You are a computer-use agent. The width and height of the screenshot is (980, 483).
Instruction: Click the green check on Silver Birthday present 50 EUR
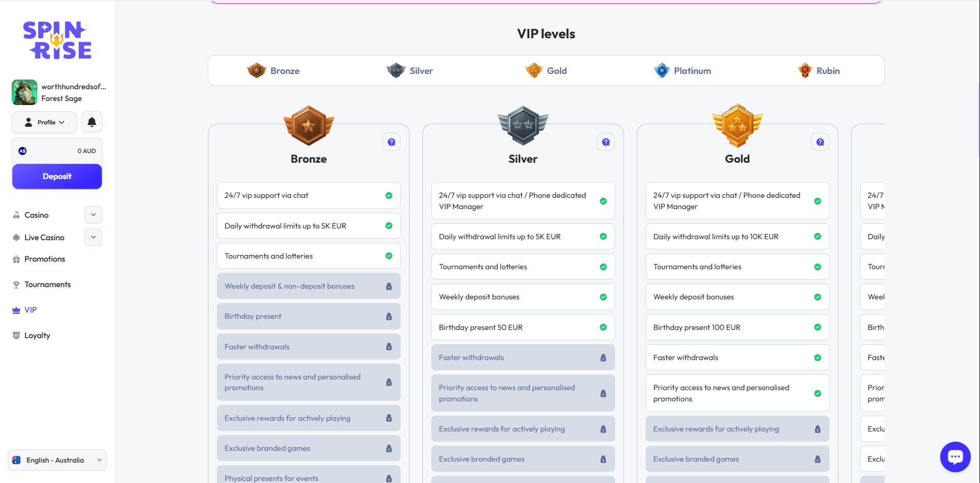click(x=603, y=327)
